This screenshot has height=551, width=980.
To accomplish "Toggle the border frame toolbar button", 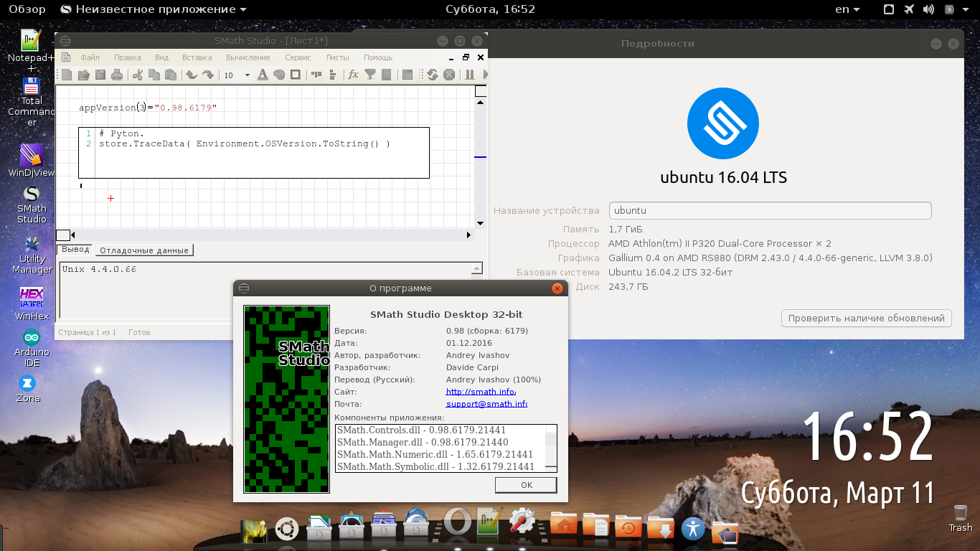I will [x=295, y=75].
